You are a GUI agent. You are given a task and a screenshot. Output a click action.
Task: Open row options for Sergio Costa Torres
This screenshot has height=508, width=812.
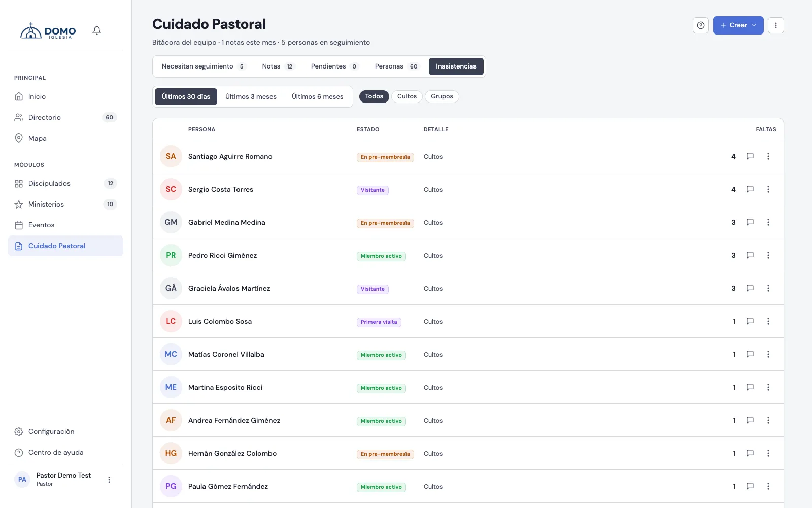(x=768, y=189)
